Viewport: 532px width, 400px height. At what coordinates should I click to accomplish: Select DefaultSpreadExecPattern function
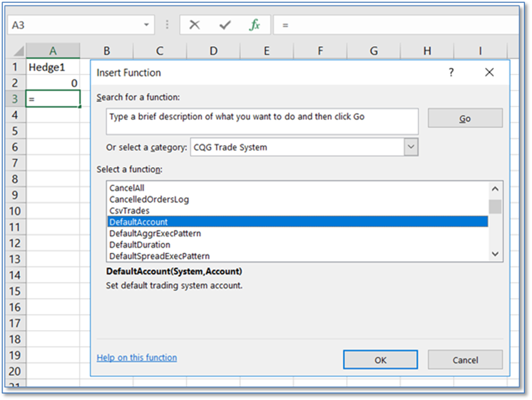point(159,256)
